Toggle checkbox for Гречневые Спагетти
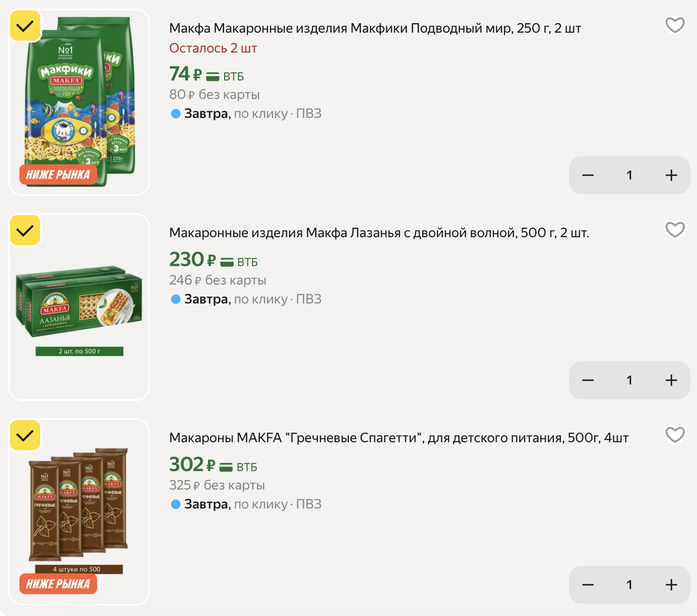697x616 pixels. tap(25, 435)
